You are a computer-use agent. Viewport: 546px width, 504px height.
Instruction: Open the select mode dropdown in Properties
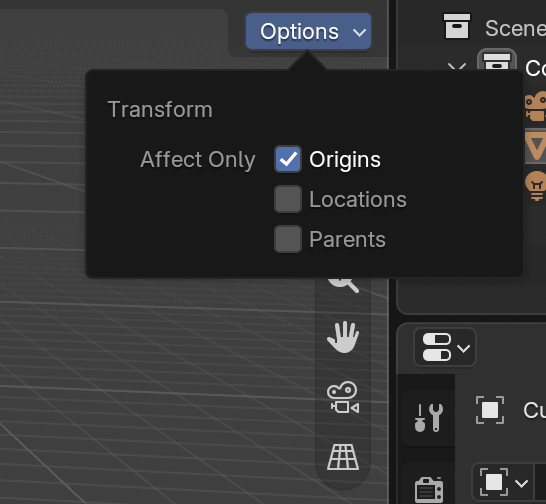tap(503, 483)
